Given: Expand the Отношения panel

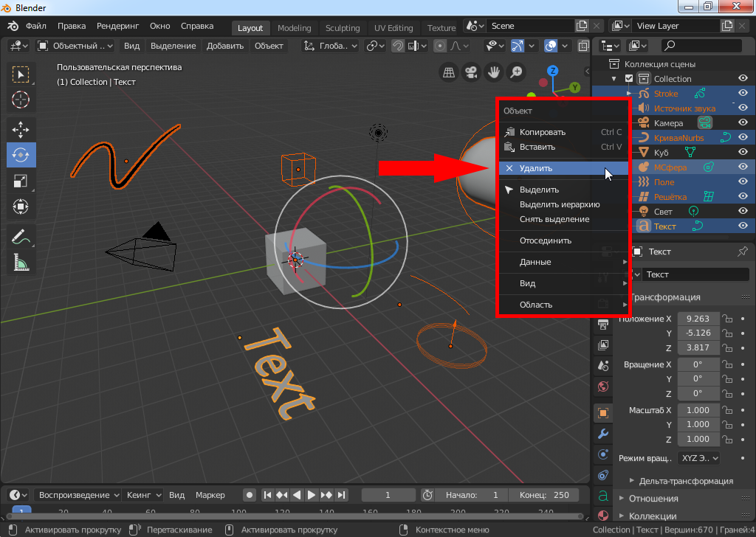Looking at the screenshot, I should tap(653, 499).
